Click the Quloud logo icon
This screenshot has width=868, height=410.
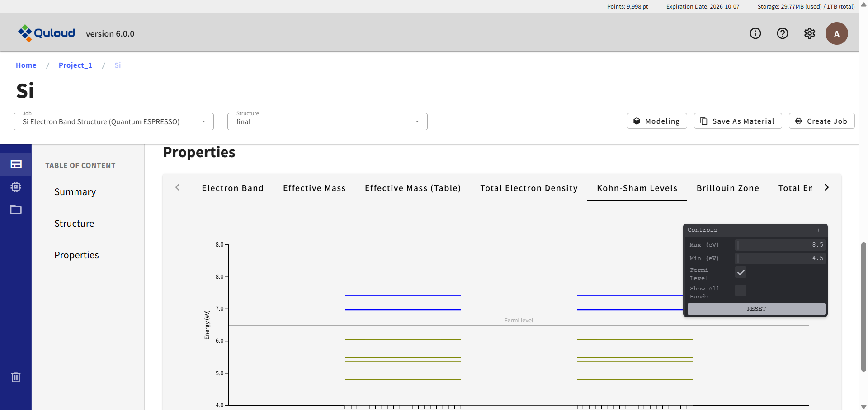pos(25,33)
